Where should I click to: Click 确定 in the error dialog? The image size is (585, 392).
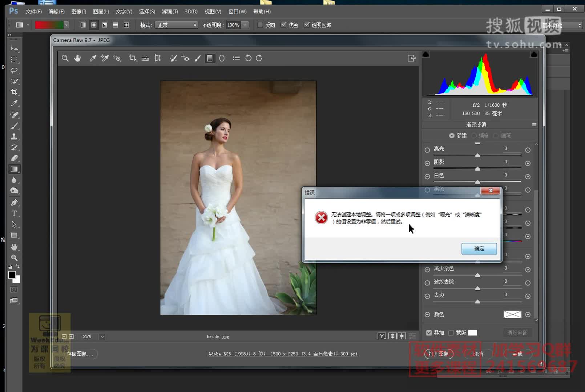pyautogui.click(x=479, y=249)
